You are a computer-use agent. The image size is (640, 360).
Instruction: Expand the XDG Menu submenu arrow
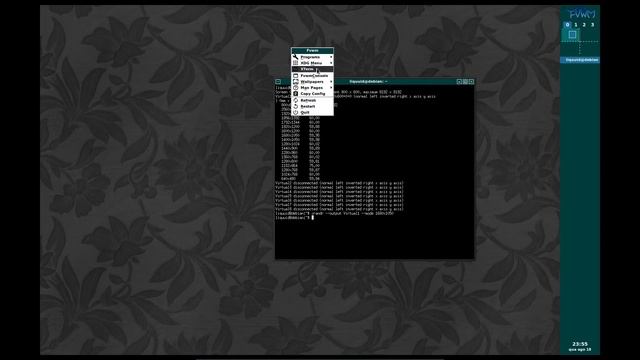[x=331, y=63]
